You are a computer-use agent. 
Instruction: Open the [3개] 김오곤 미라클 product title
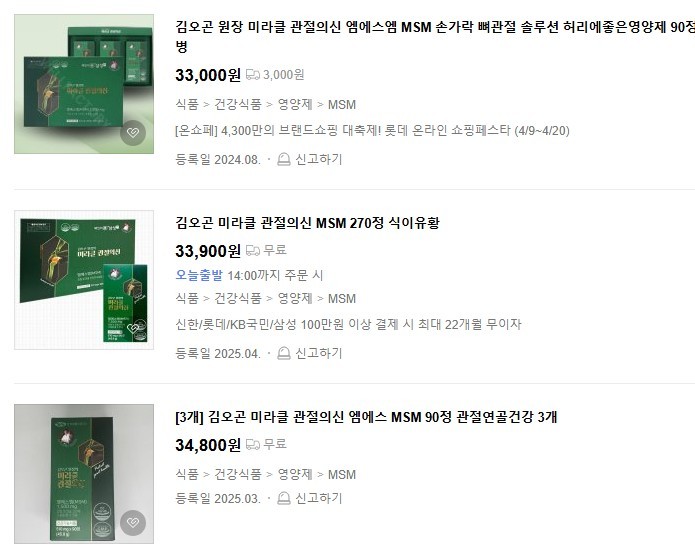point(366,417)
